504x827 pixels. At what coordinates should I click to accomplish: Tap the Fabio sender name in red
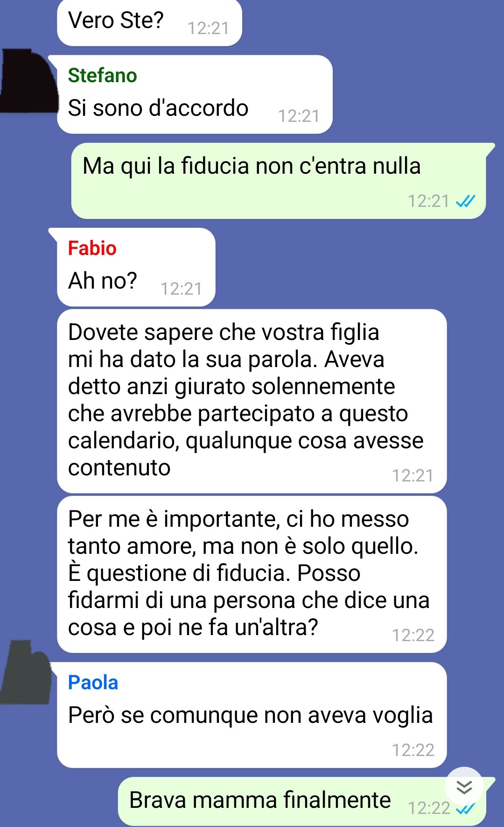92,248
